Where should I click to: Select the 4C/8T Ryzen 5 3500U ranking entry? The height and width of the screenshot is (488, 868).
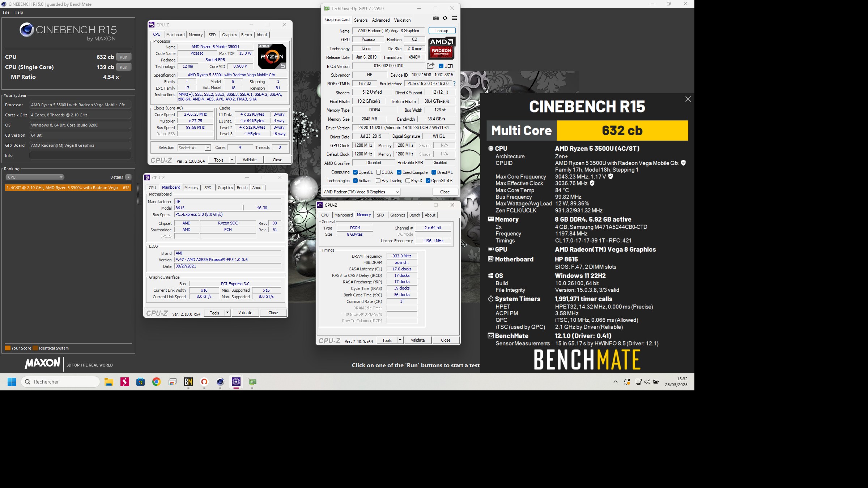coord(68,188)
